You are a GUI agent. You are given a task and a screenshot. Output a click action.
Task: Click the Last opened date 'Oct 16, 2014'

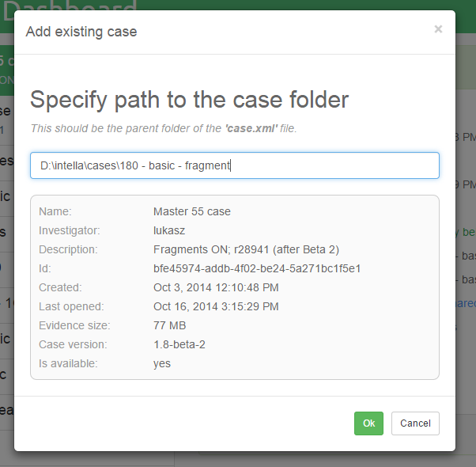click(x=216, y=306)
